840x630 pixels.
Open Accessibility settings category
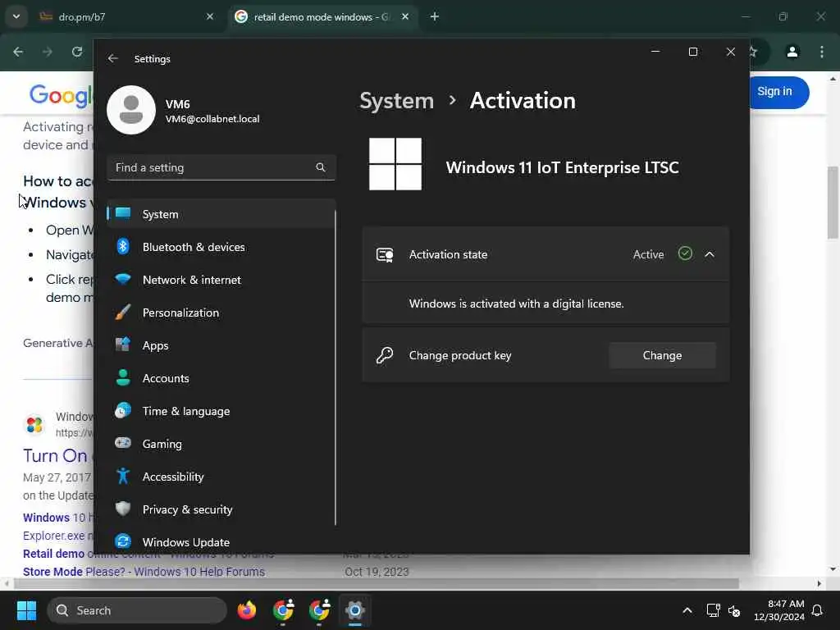pos(221,477)
